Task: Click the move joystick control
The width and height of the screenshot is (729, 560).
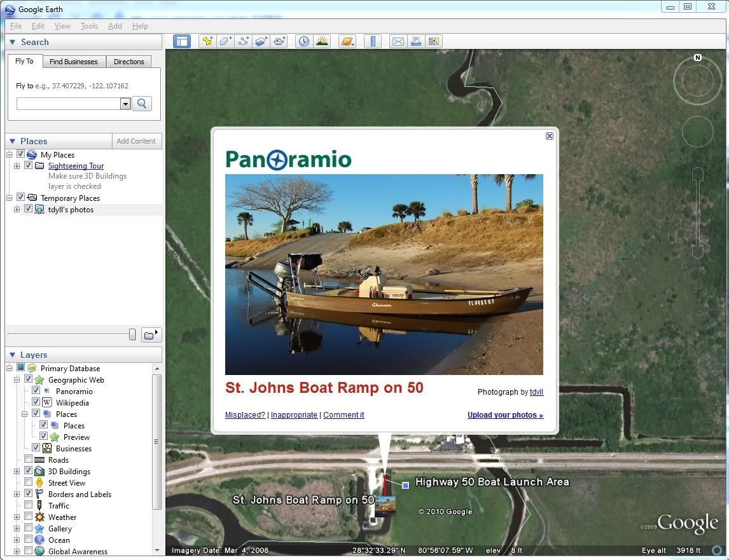Action: 697,132
